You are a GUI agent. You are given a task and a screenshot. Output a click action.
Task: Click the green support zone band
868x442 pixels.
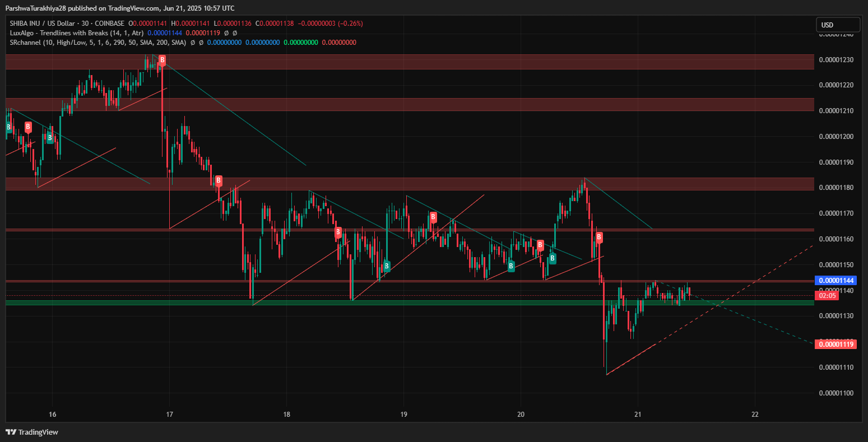coord(392,303)
